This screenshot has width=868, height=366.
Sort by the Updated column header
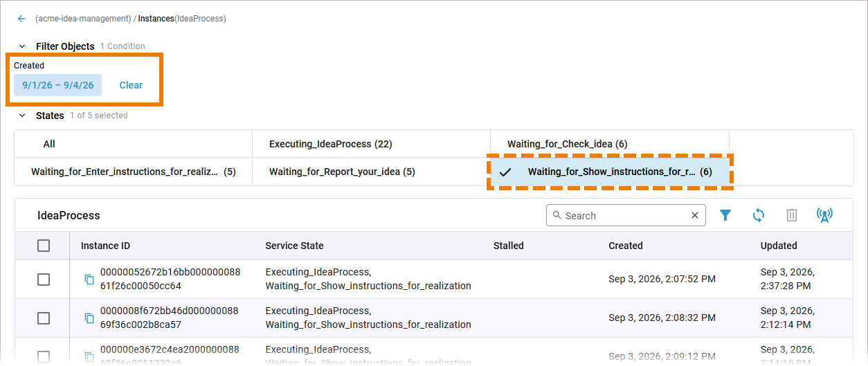tap(779, 246)
